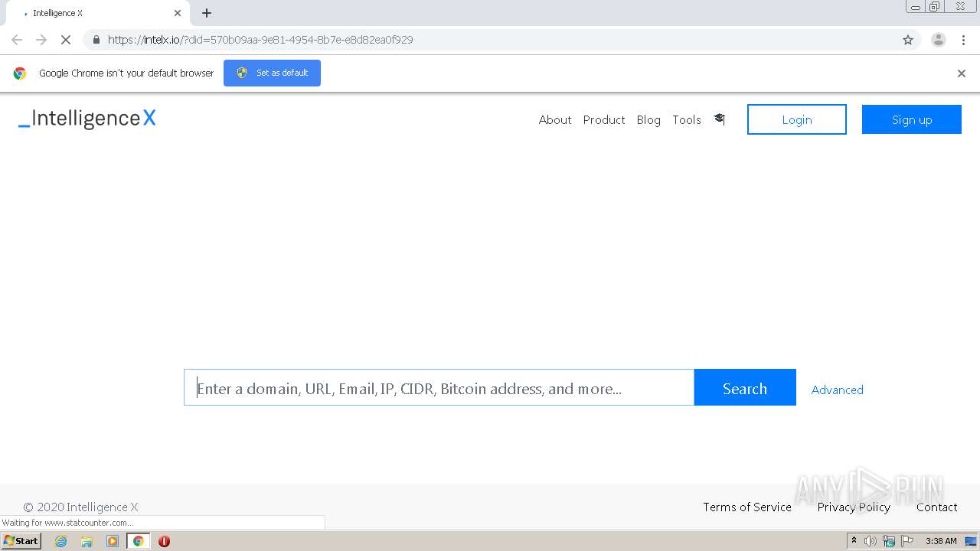This screenshot has width=980, height=551.
Task: Open red security icon in taskbar
Action: [164, 541]
